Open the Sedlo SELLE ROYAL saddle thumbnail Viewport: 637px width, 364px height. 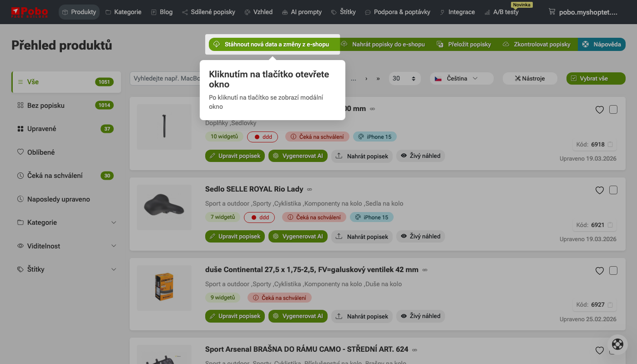point(164,207)
